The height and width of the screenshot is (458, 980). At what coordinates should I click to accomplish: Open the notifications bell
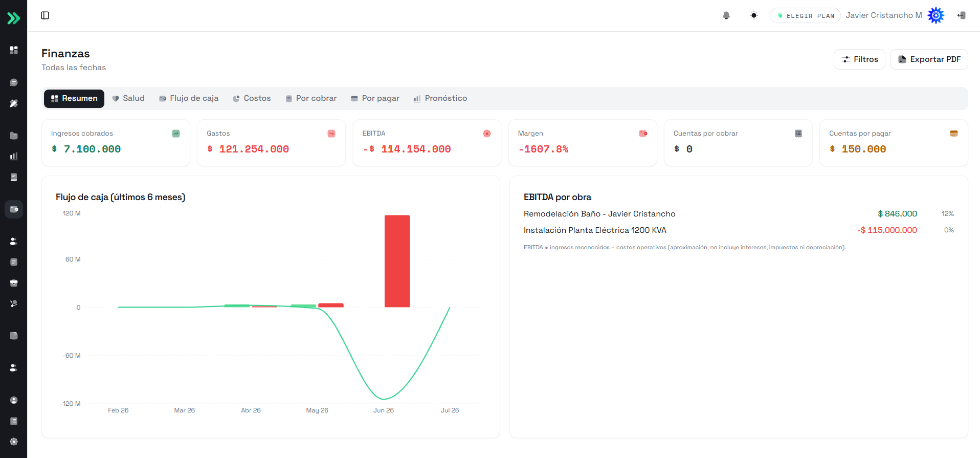pos(726,15)
